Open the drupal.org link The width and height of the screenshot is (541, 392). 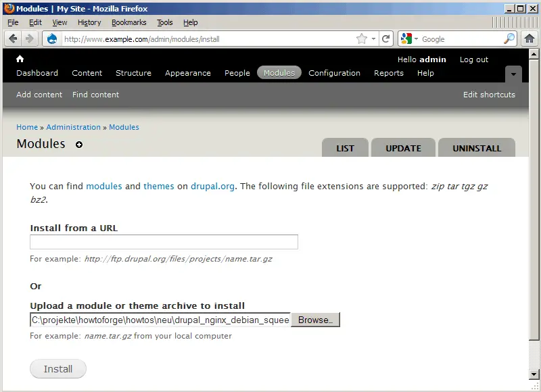[x=212, y=186]
